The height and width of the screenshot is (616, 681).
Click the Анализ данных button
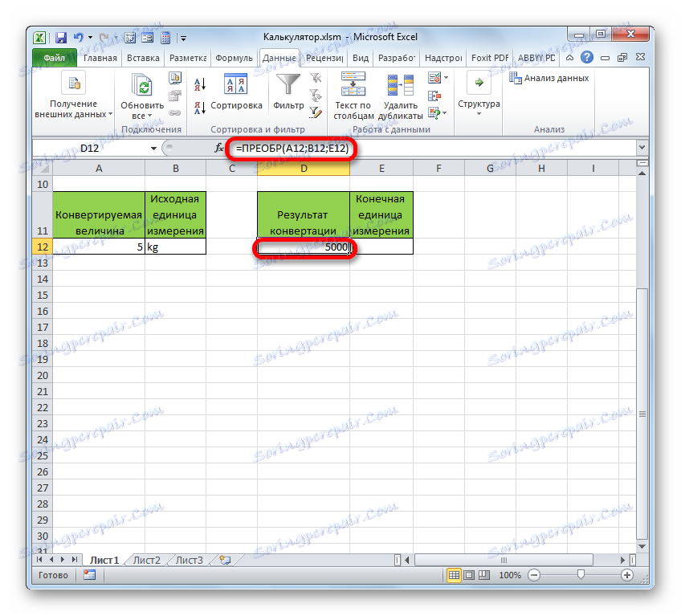pos(549,78)
